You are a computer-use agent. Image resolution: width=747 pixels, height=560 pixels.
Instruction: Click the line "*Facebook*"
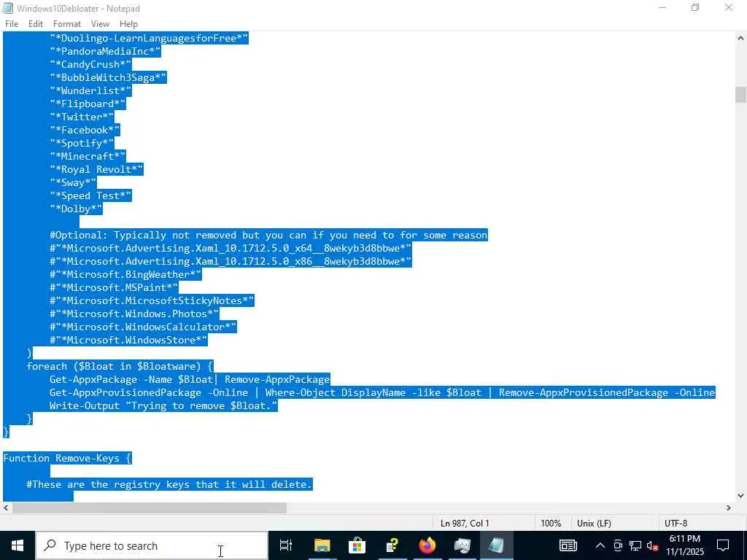coord(85,130)
